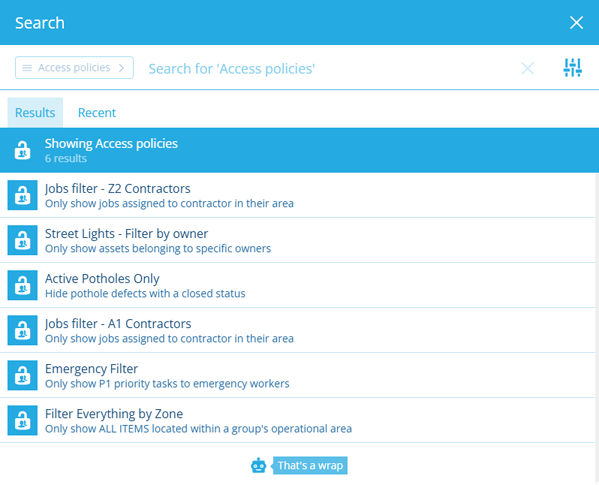The height and width of the screenshot is (485, 599).
Task: Click the robot icon beside That's a wrap
Action: pyautogui.click(x=259, y=466)
